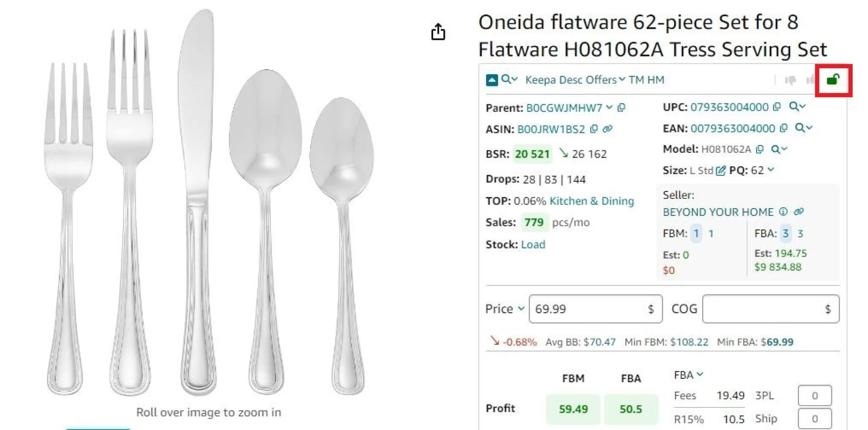The image size is (868, 430).
Task: Copy the UPC with its copy icon
Action: click(x=776, y=107)
